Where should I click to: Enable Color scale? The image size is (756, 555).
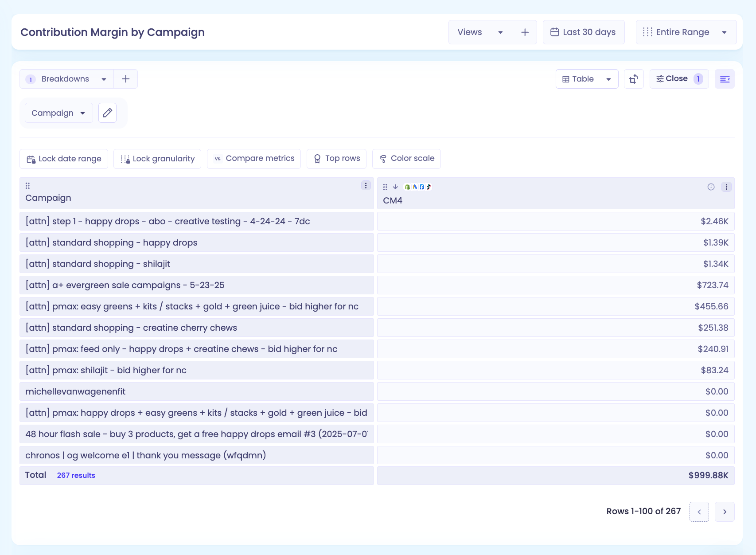point(406,159)
